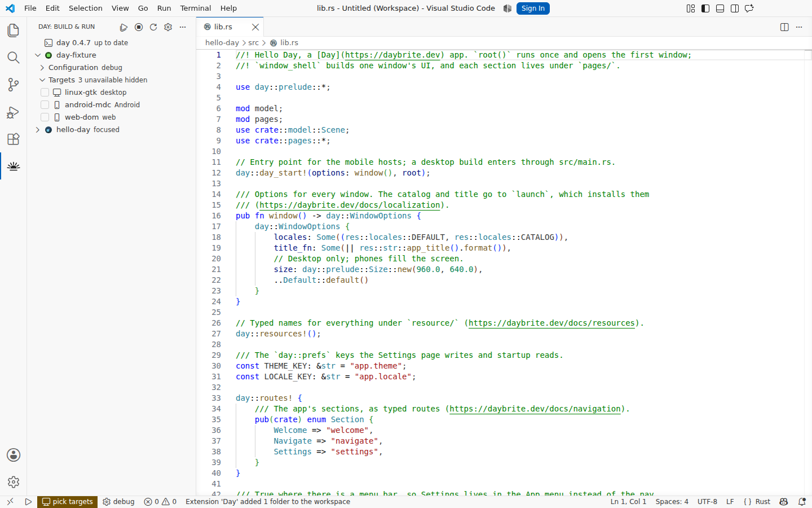Change UTF-8 encoding in status bar

[707, 502]
